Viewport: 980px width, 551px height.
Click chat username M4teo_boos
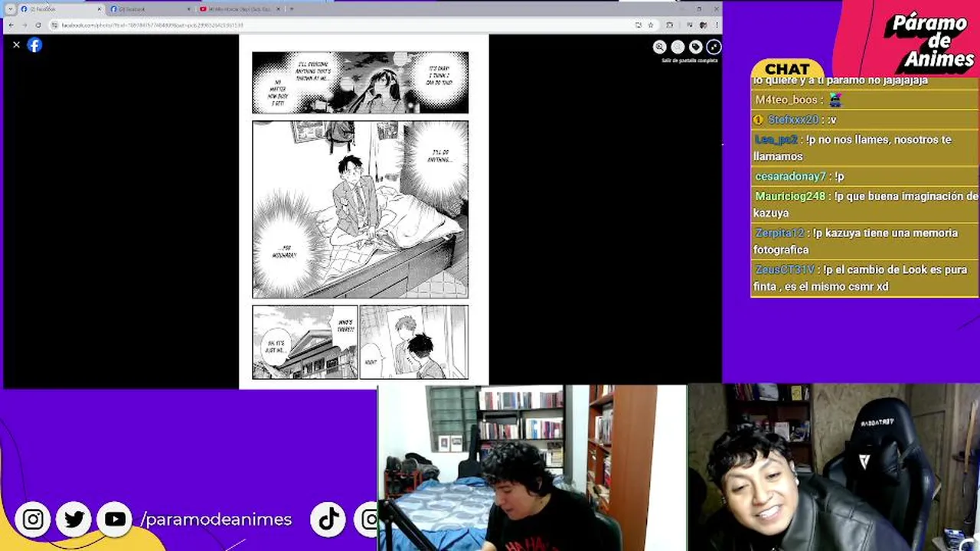[x=786, y=100]
